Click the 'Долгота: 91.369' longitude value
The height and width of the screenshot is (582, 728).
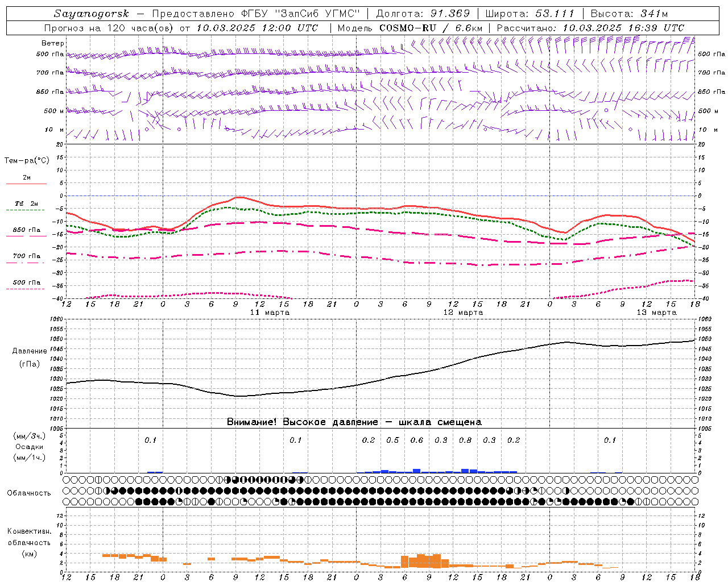point(423,14)
